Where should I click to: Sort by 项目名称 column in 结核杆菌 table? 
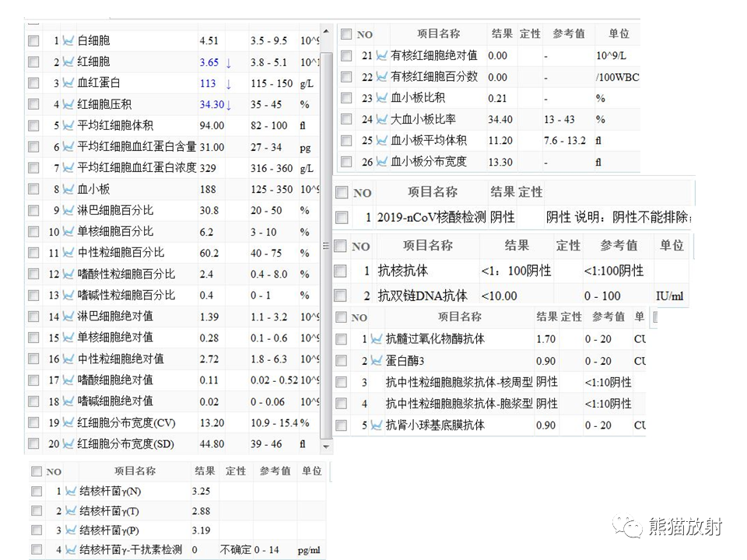coord(135,471)
